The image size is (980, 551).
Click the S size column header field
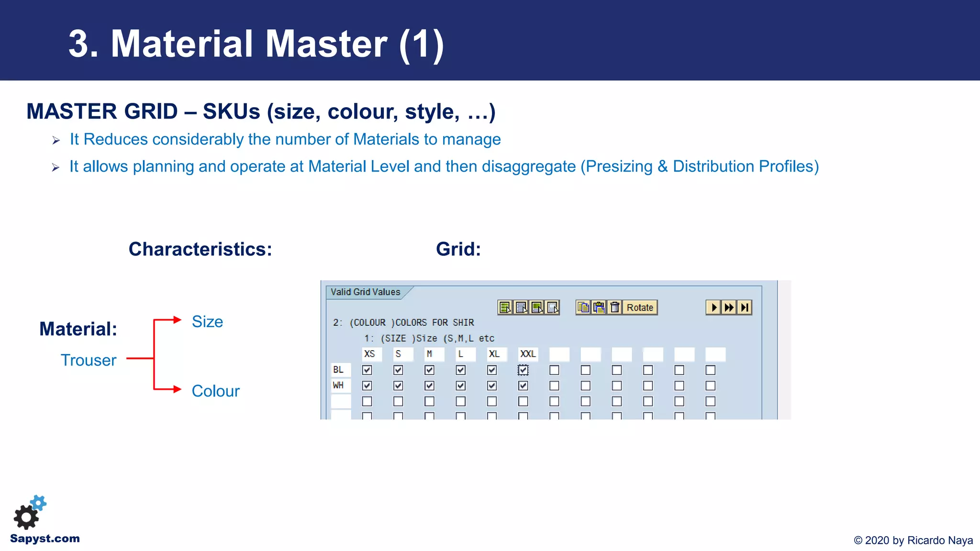(403, 354)
